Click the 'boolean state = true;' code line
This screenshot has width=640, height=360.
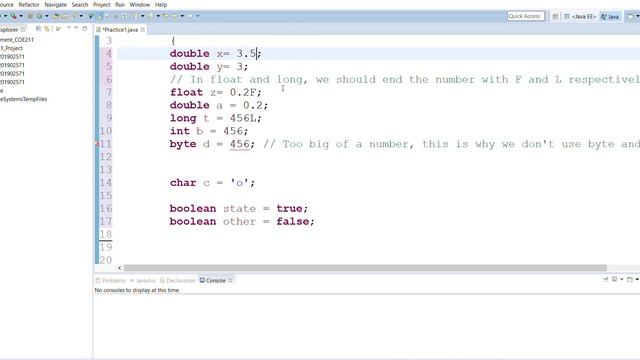[239, 209]
